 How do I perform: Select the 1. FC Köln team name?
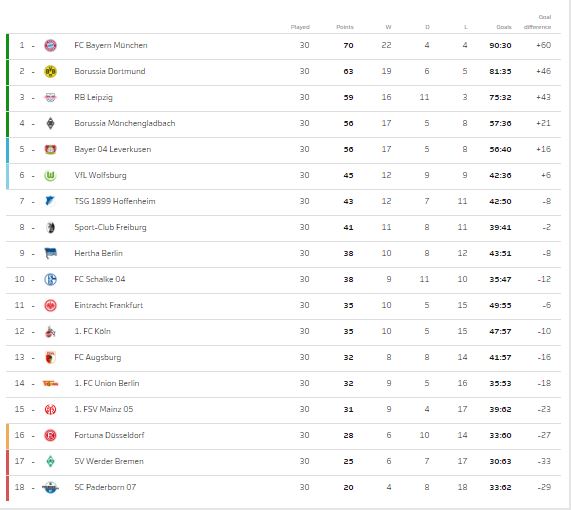[x=92, y=331]
